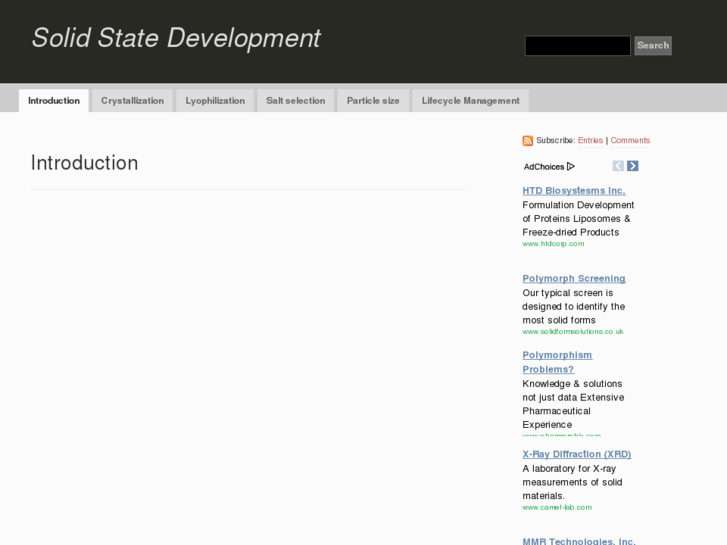This screenshot has width=727, height=545.
Task: Open the Polymorph Screening ad link
Action: (573, 279)
